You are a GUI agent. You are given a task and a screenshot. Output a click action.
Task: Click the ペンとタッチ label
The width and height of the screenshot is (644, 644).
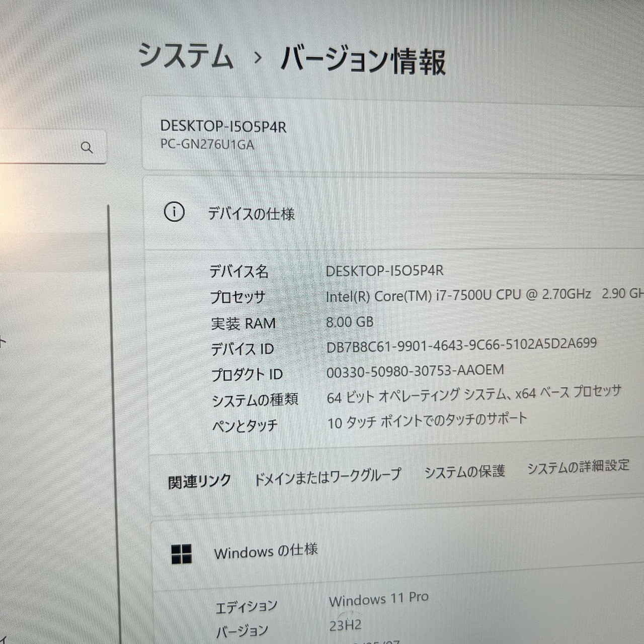[245, 426]
